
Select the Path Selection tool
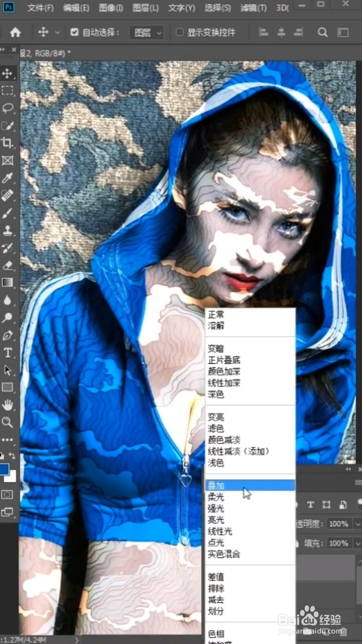(7, 370)
